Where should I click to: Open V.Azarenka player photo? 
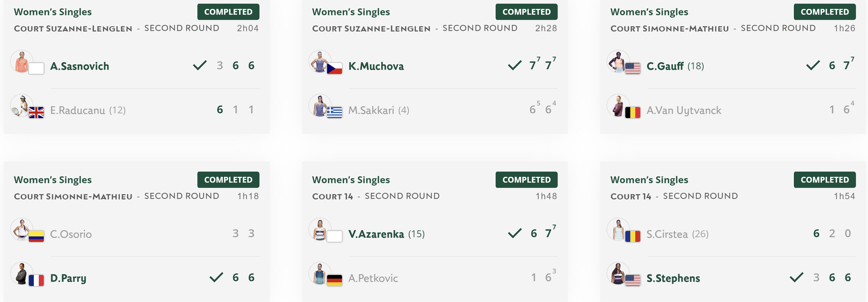320,230
